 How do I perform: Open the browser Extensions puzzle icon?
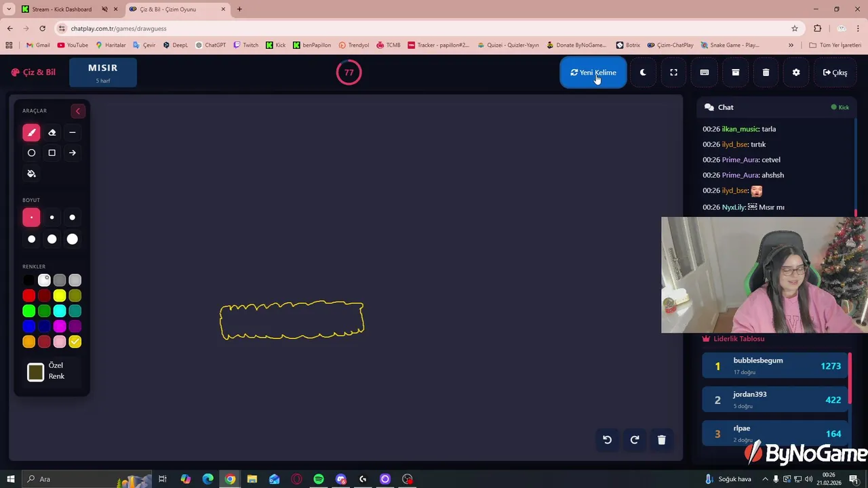818,28
